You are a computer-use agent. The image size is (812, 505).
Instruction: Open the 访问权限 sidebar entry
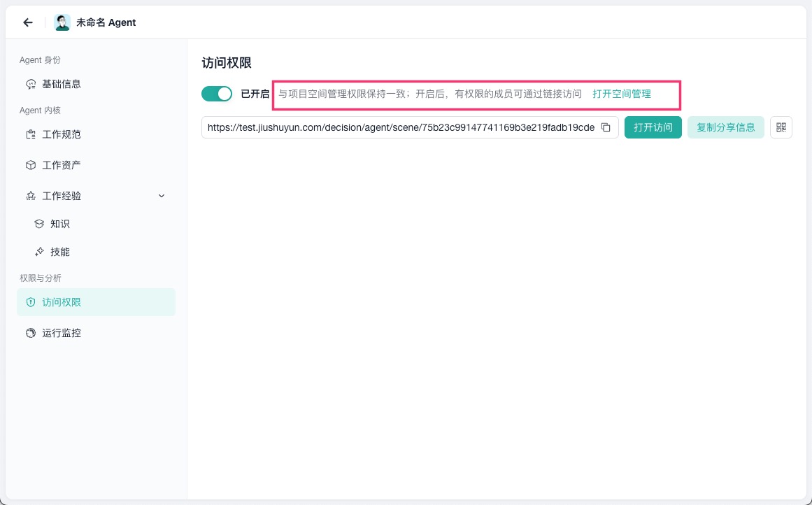coord(97,302)
